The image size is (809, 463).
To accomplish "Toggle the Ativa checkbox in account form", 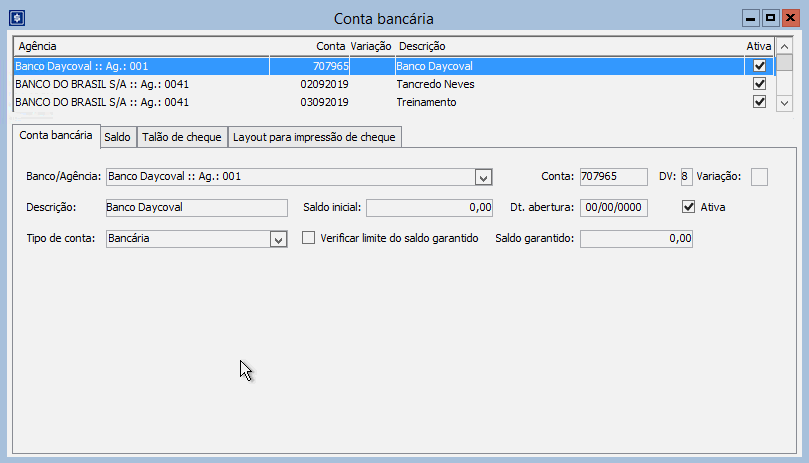I will [688, 207].
